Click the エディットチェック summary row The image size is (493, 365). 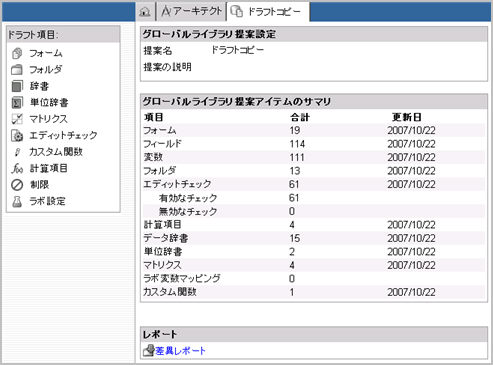click(313, 184)
